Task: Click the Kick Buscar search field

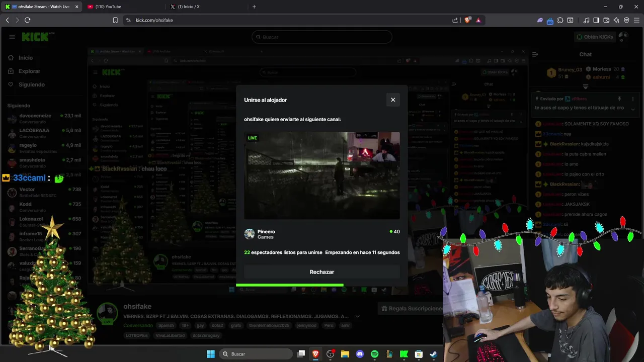Action: click(322, 37)
